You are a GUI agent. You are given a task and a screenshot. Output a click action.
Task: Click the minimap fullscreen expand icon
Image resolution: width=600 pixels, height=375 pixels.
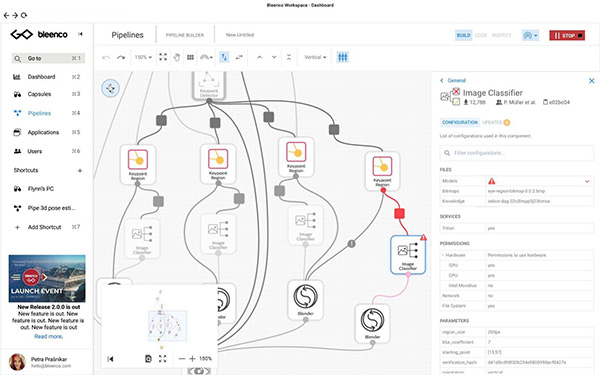(163, 359)
